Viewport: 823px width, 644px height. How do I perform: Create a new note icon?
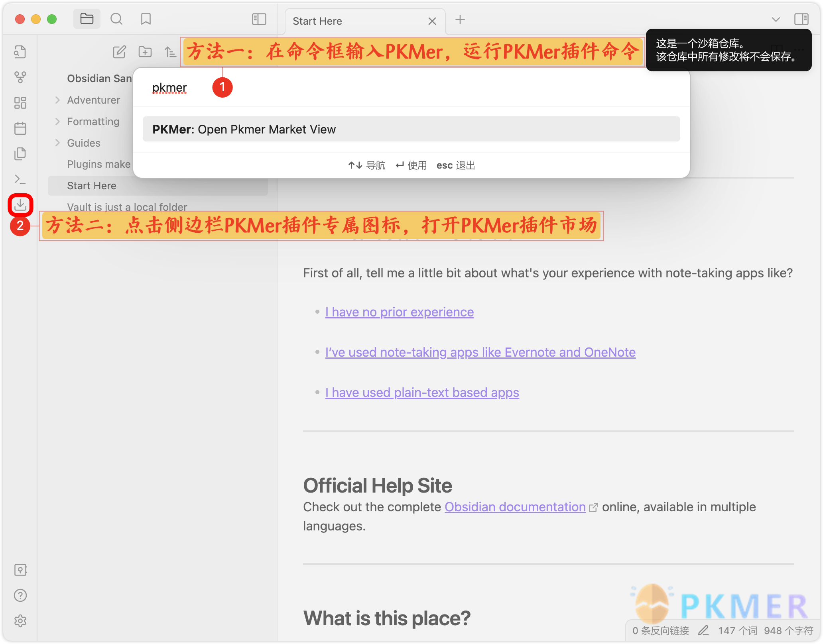119,52
